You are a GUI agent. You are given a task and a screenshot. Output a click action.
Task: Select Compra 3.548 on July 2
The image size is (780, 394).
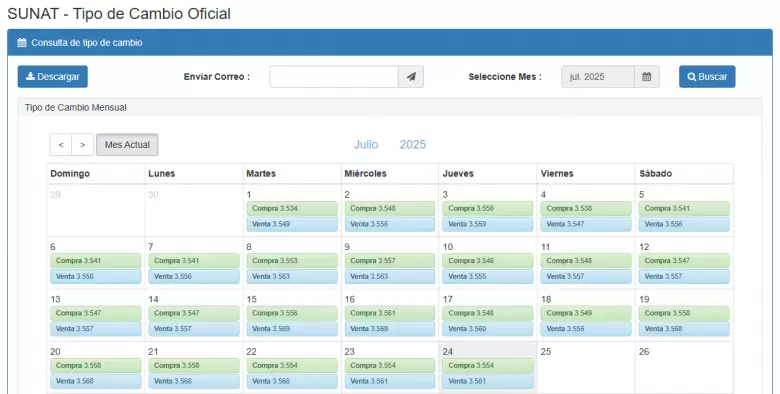[x=390, y=208]
